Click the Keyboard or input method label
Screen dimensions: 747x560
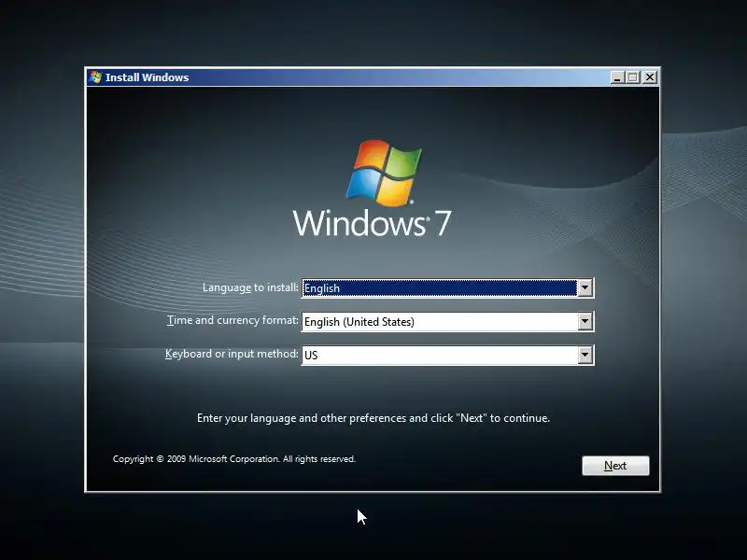pyautogui.click(x=232, y=354)
